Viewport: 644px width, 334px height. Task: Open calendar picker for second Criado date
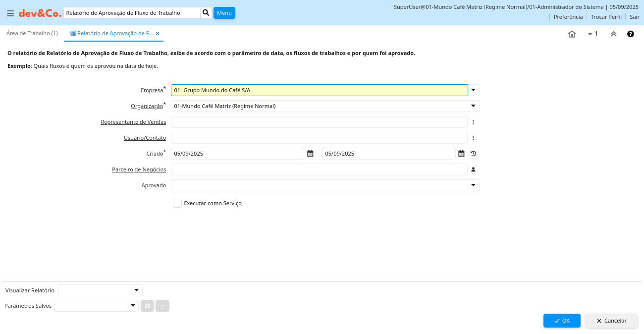coord(461,154)
